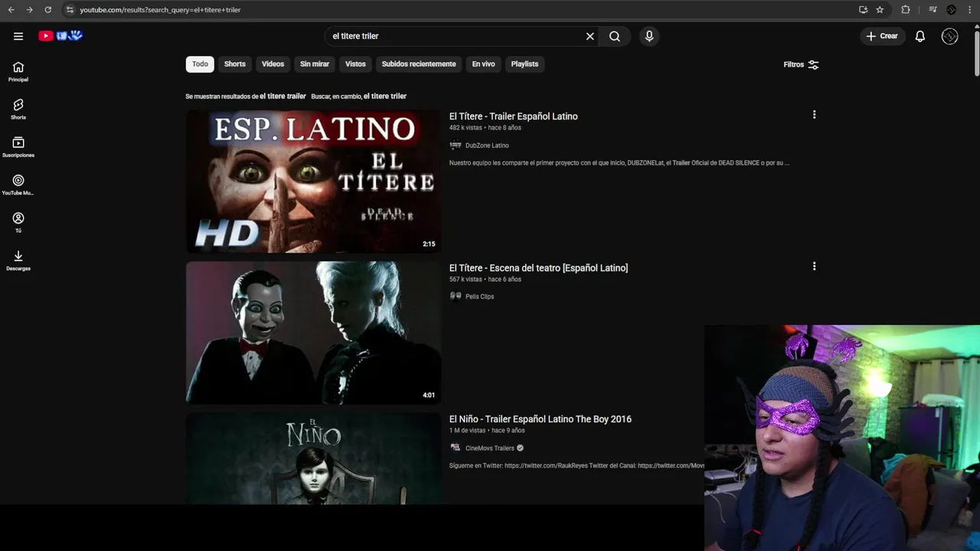The width and height of the screenshot is (980, 551).
Task: Select Subidos recientemente filter chip
Action: point(419,64)
